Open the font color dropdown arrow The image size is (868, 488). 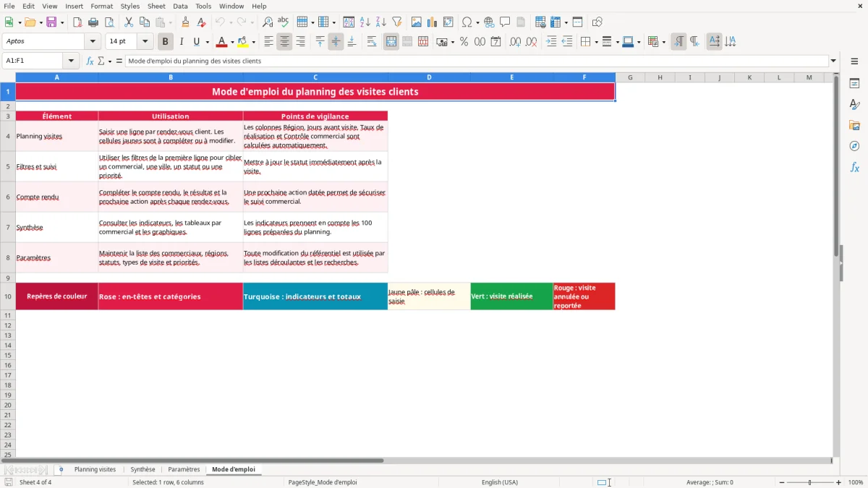[x=232, y=42]
